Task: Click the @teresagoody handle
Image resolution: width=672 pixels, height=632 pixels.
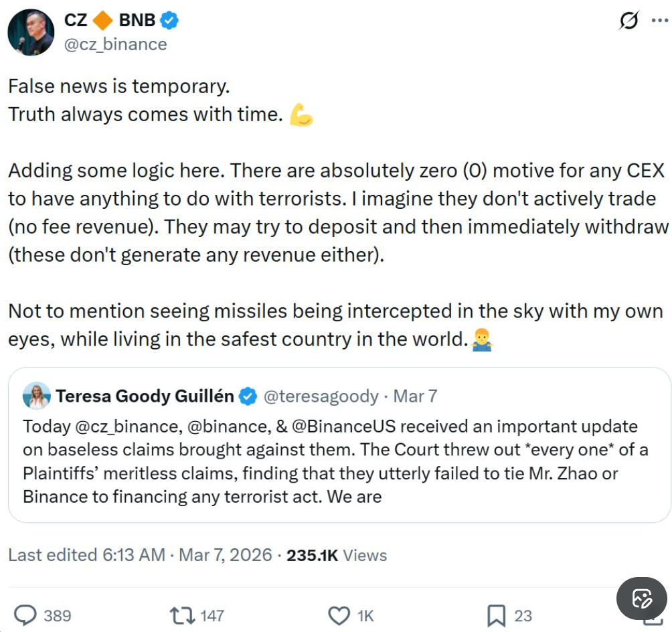Action: 321,396
